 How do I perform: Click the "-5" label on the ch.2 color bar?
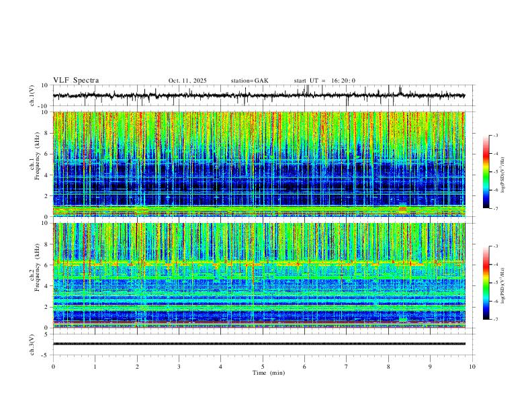[495, 283]
